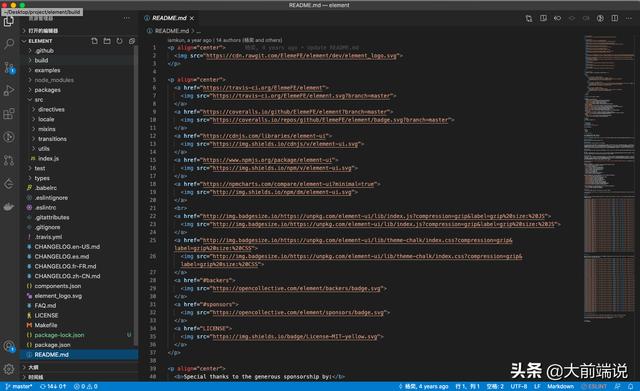This screenshot has width=640, height=391.
Task: Open the pull requests activity bar icon
Action: (x=9, y=160)
